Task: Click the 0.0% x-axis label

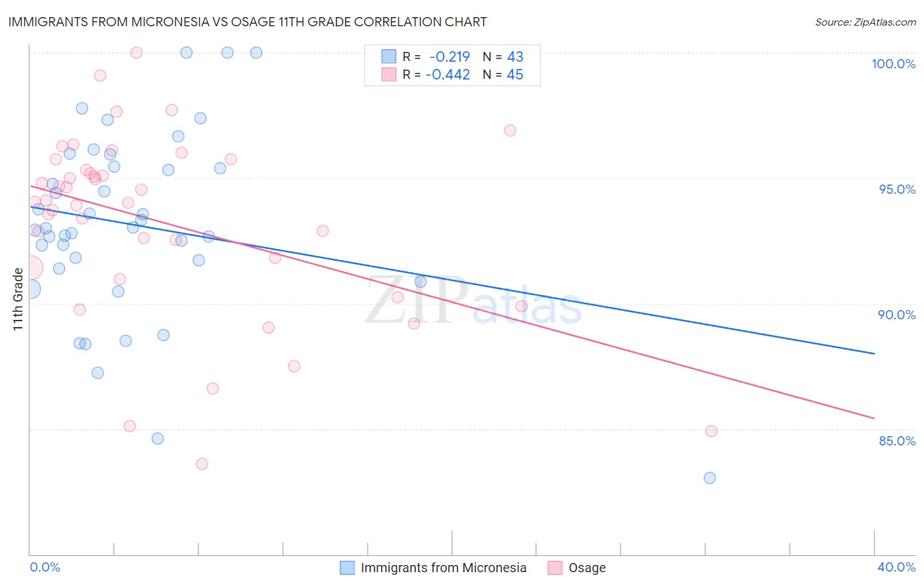Action: (45, 567)
